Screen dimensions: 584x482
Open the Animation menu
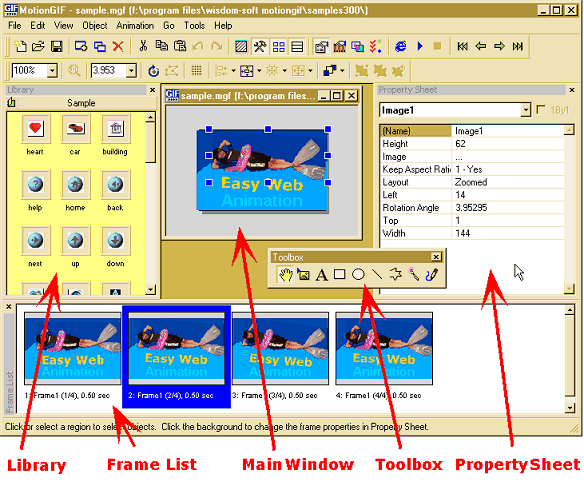point(135,26)
